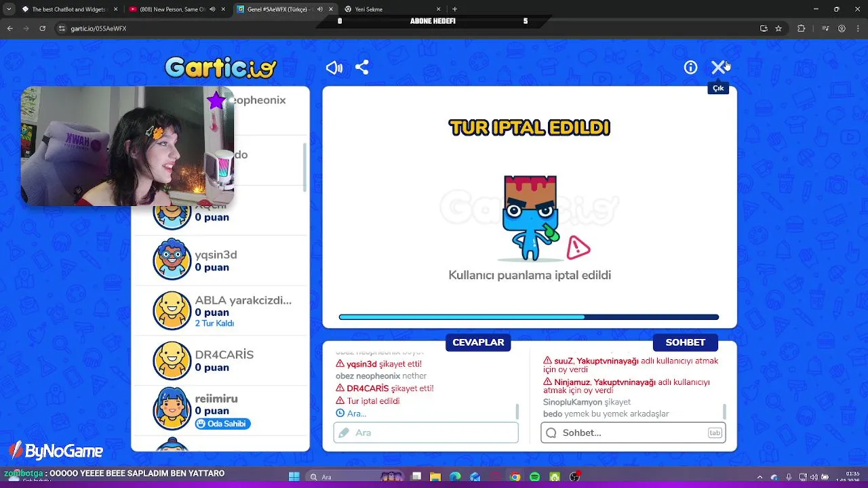Click 'Tur iptal edildi' answer log entry
Image resolution: width=868 pixels, height=488 pixels.
(x=368, y=401)
